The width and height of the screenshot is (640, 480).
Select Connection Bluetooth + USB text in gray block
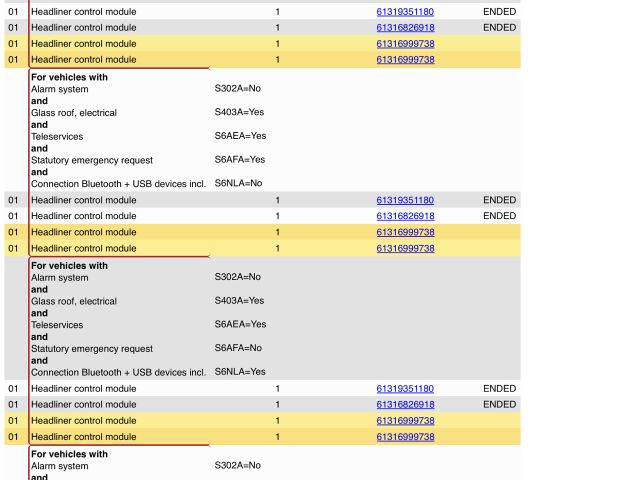coord(118,372)
